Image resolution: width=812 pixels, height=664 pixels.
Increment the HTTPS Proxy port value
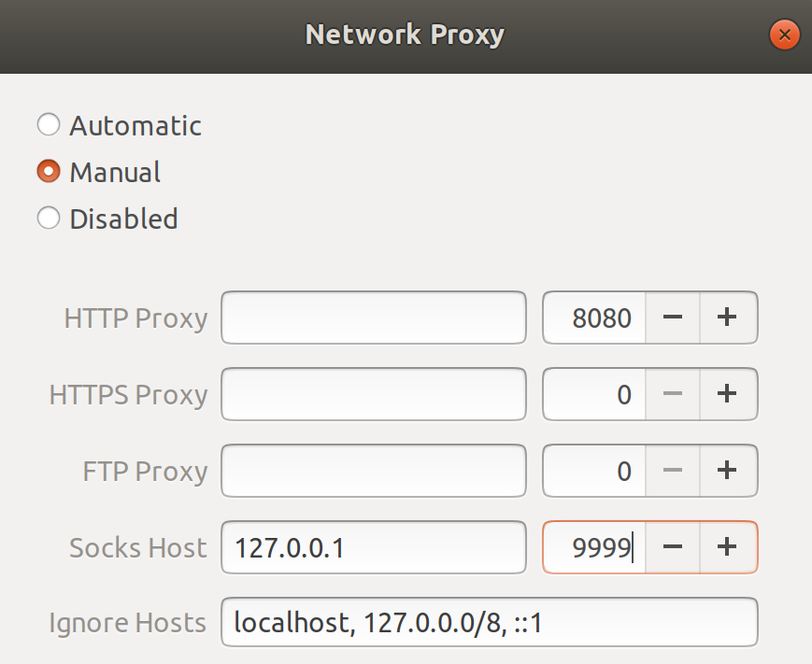click(x=727, y=394)
